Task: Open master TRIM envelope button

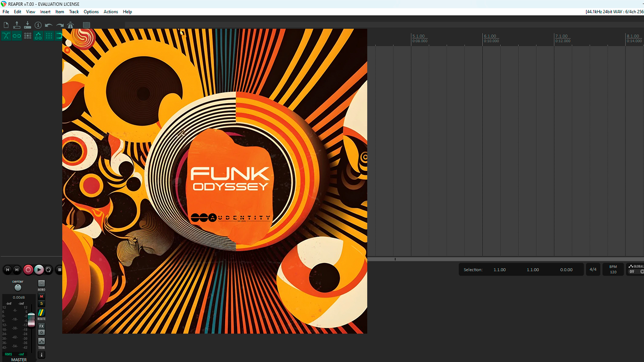Action: (41, 341)
